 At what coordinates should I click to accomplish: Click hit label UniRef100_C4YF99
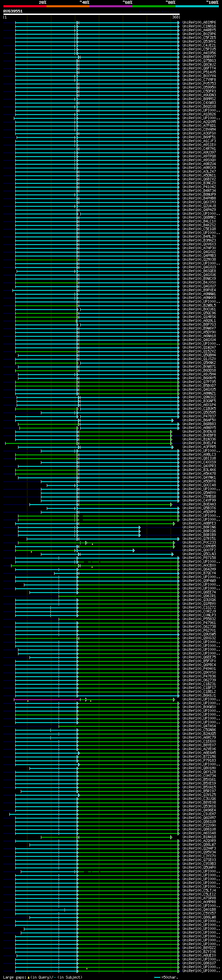(x=199, y=500)
